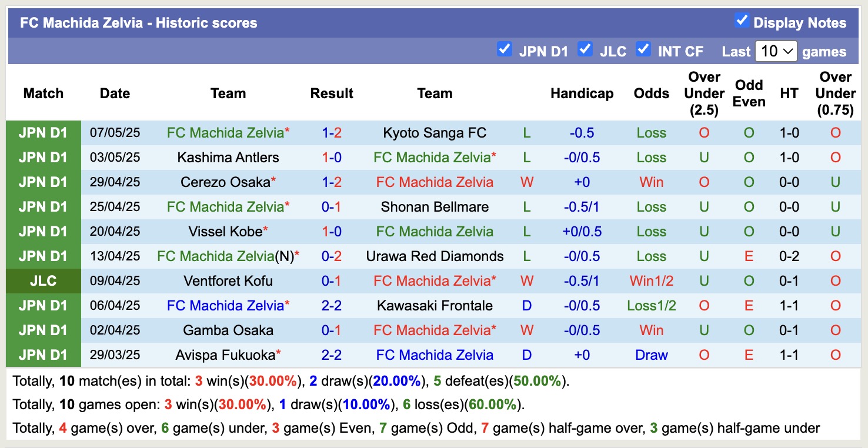
Task: Click the 1-0 result at Vissel Kobe
Action: point(332,232)
